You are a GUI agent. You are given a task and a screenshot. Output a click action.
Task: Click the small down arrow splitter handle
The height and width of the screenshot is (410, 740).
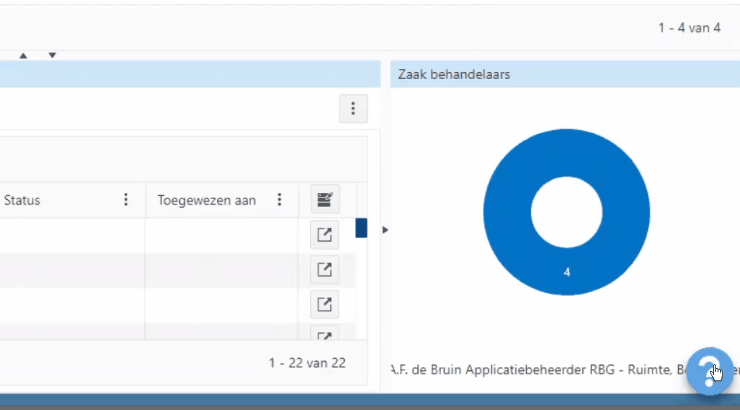[x=53, y=55]
